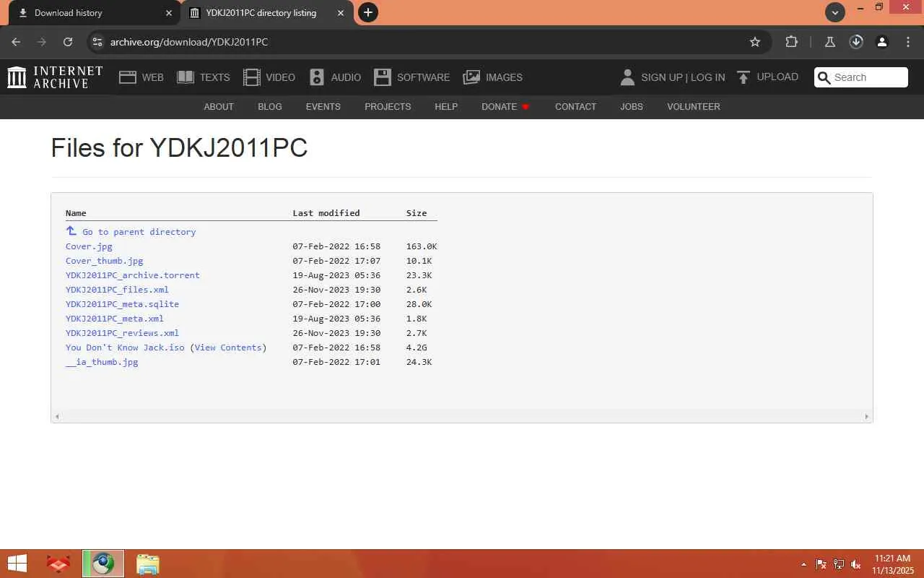Open the Contact menu item
The width and height of the screenshot is (924, 578).
575,107
